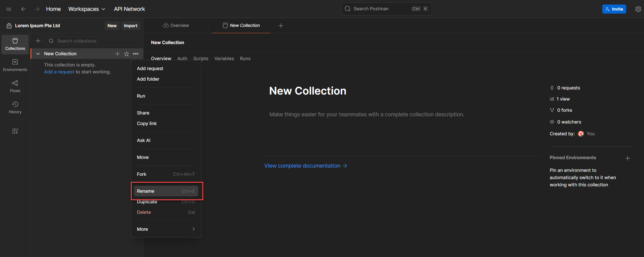
Task: Click the Lorem Ipsum Pte Ltd workspace name
Action: pos(37,26)
